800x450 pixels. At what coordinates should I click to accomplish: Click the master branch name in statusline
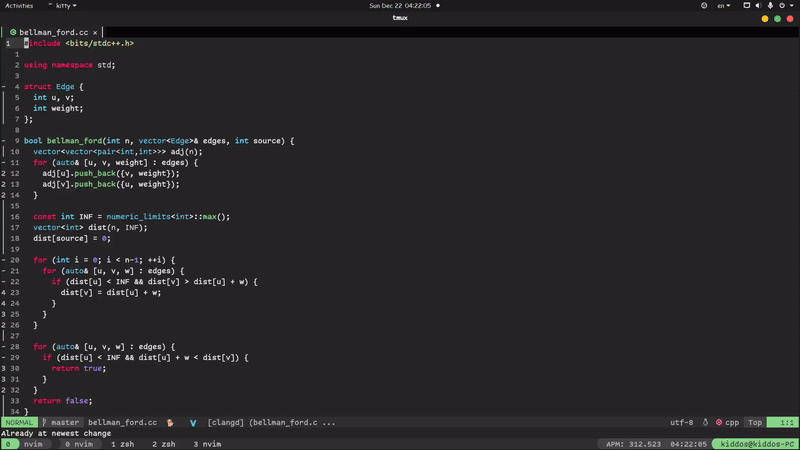click(65, 422)
